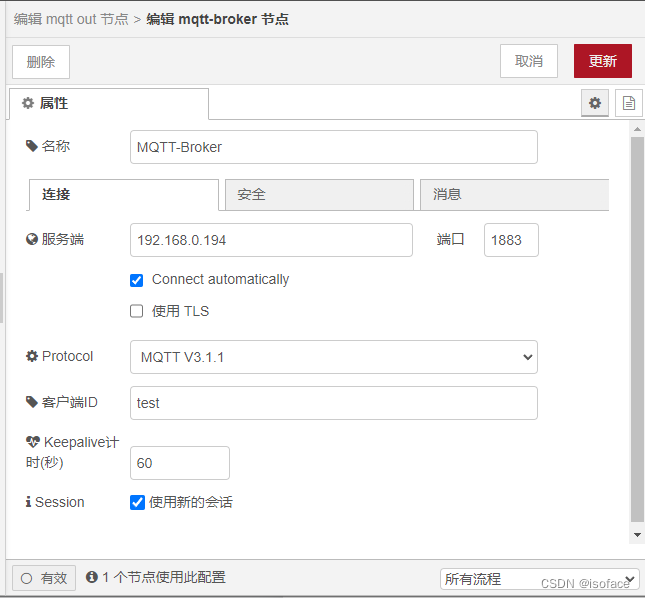Click the 取消 (cancel) button
The height and width of the screenshot is (598, 645).
coord(529,61)
